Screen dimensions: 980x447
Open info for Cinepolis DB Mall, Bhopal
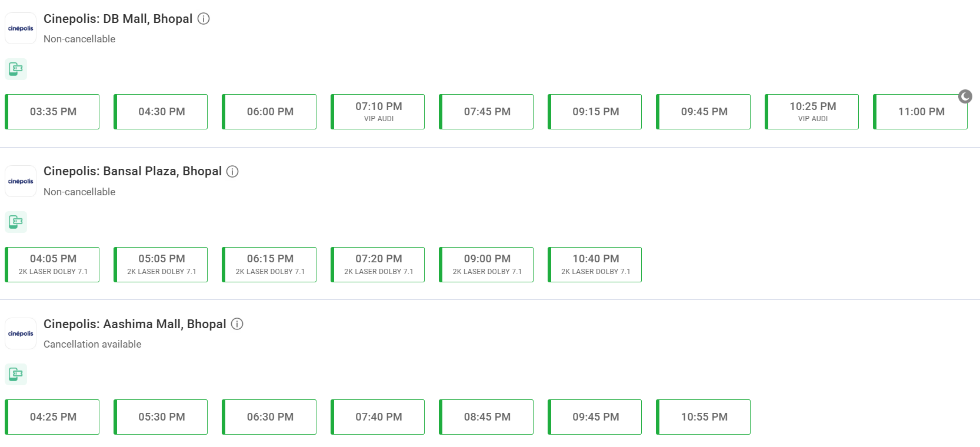click(x=204, y=19)
